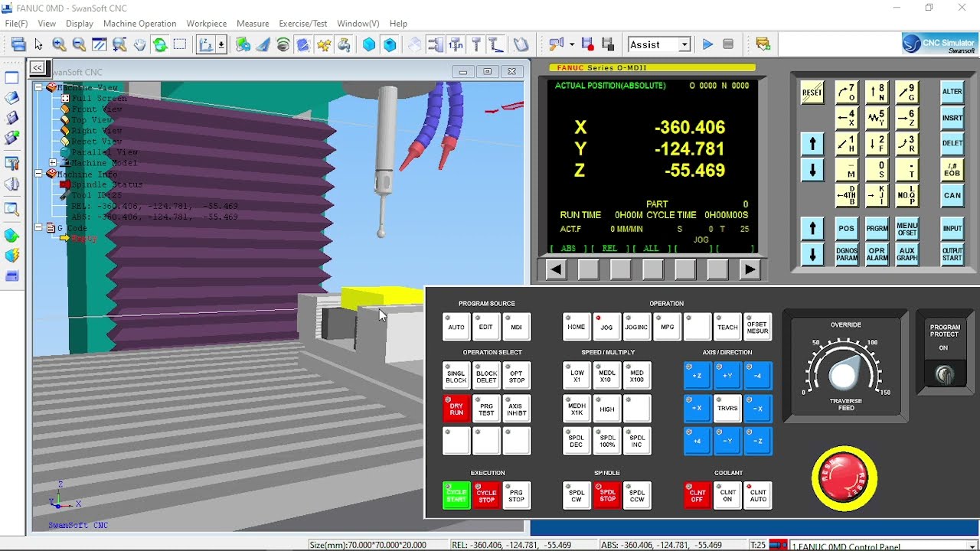Click the lightning cube icon in left sidebar
Viewport: 980px width, 551px height.
(x=11, y=255)
